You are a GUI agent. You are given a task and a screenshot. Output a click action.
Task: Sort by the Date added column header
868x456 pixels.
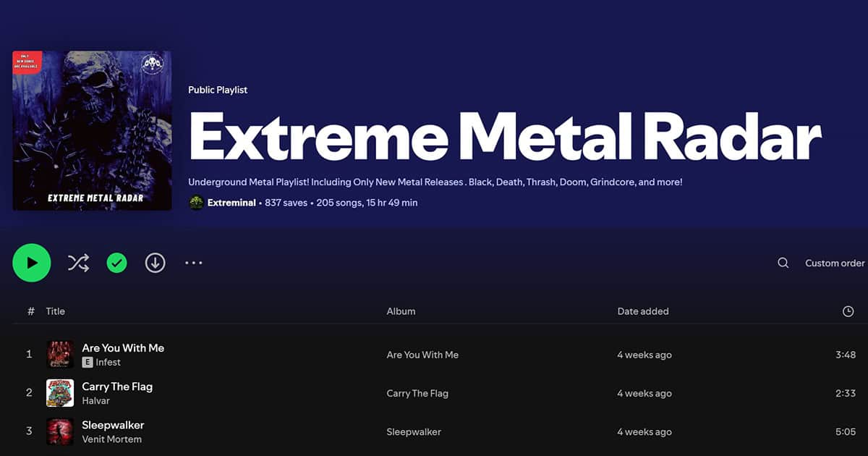click(643, 311)
